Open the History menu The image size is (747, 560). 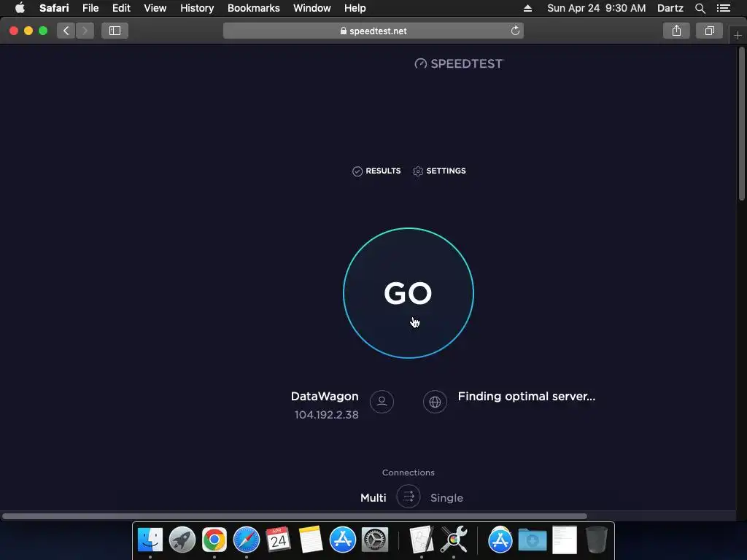[x=197, y=8]
